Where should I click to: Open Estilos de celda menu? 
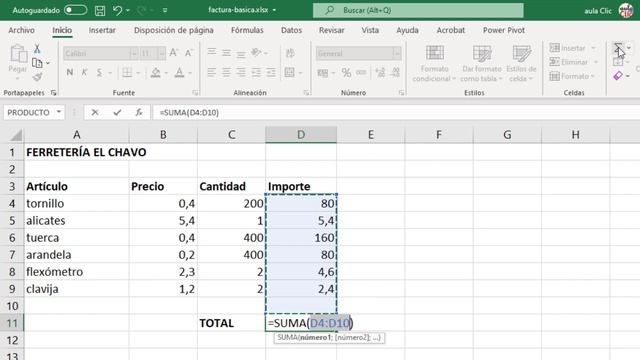click(521, 63)
